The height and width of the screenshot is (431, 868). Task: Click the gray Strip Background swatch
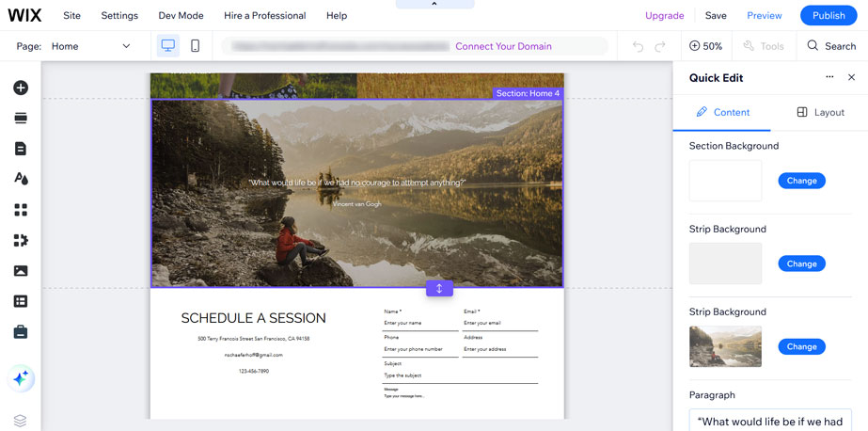pyautogui.click(x=725, y=263)
